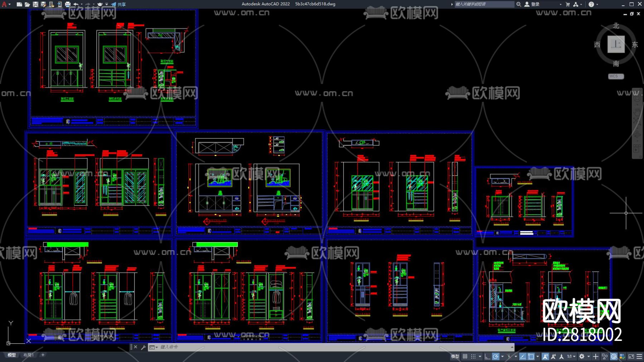The width and height of the screenshot is (644, 362).
Task: Click 东 east on the ViewCube compass
Action: pyautogui.click(x=635, y=45)
